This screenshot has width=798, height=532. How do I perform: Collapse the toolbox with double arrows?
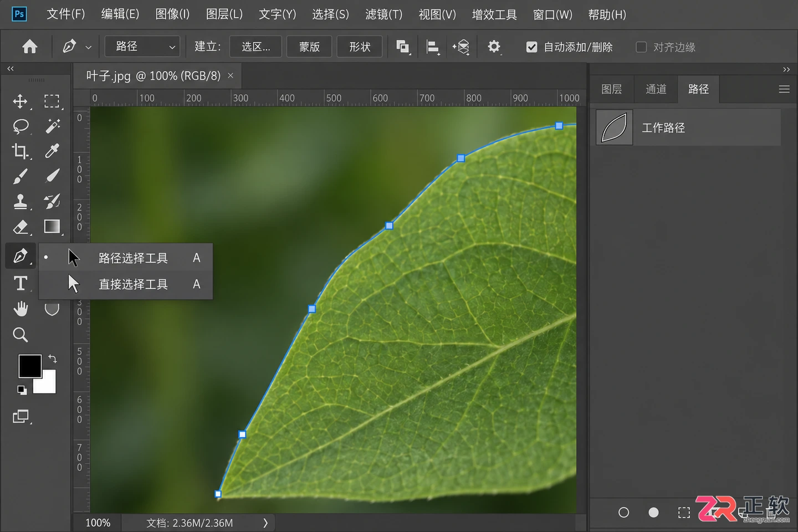(10, 69)
